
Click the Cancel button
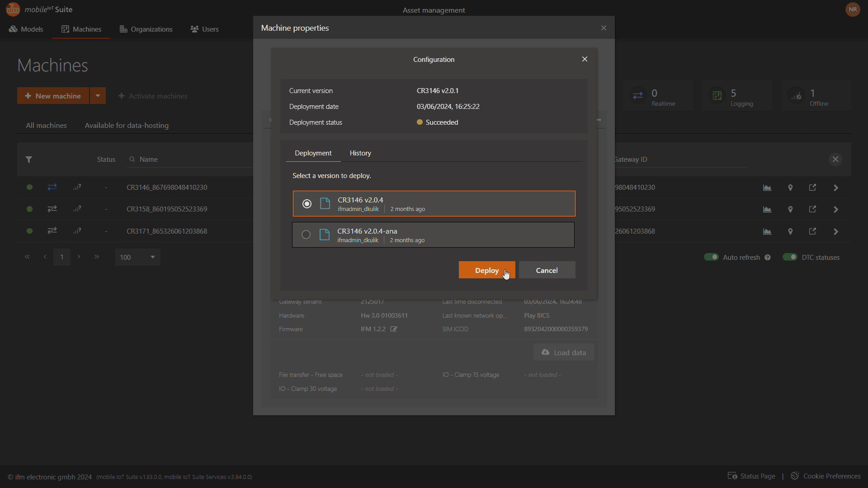pos(547,270)
